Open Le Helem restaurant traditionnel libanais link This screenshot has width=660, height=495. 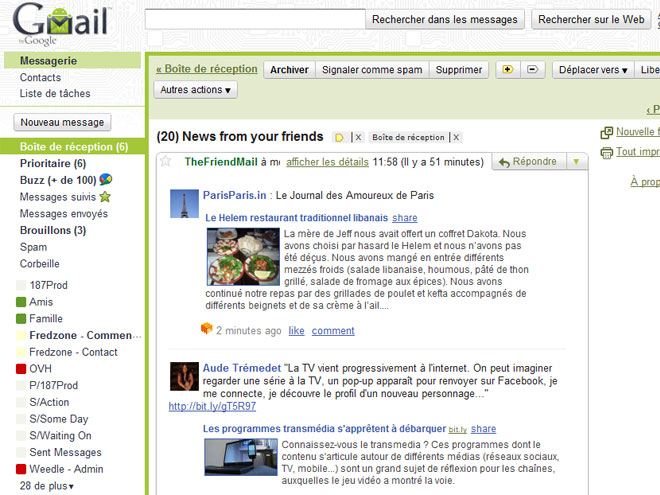pyautogui.click(x=296, y=218)
